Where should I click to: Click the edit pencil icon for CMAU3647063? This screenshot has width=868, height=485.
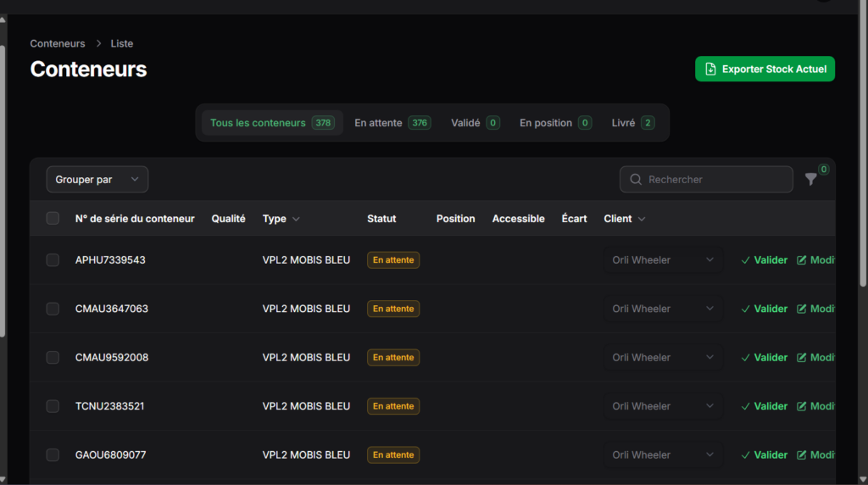tap(802, 309)
